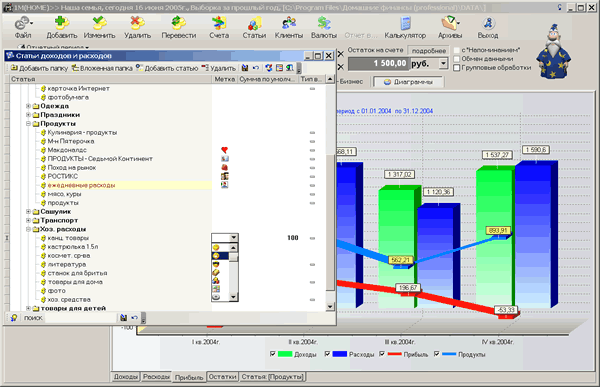Image resolution: width=600 pixels, height=387 pixels.
Task: Click the wizard assistant character
Action: pos(553,52)
